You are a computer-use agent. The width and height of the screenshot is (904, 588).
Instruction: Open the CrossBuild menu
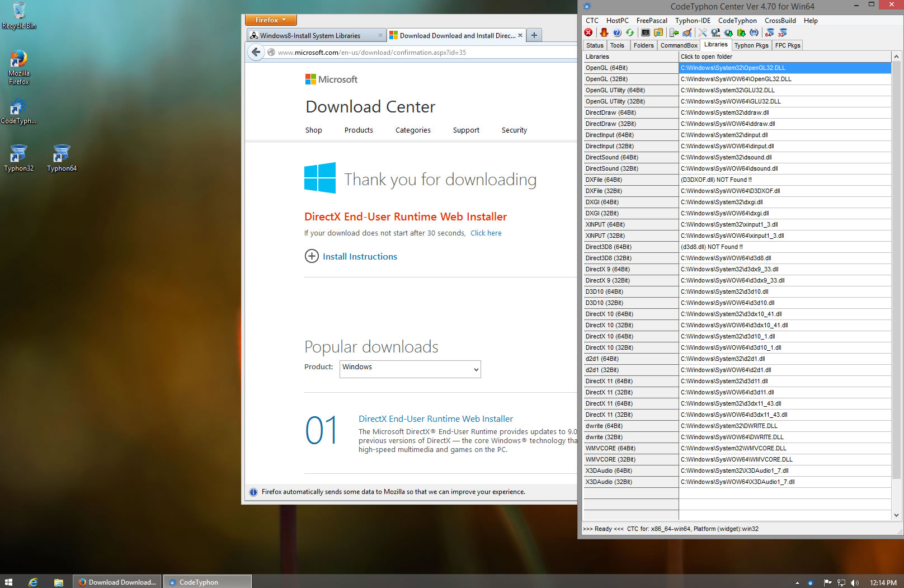(x=780, y=21)
